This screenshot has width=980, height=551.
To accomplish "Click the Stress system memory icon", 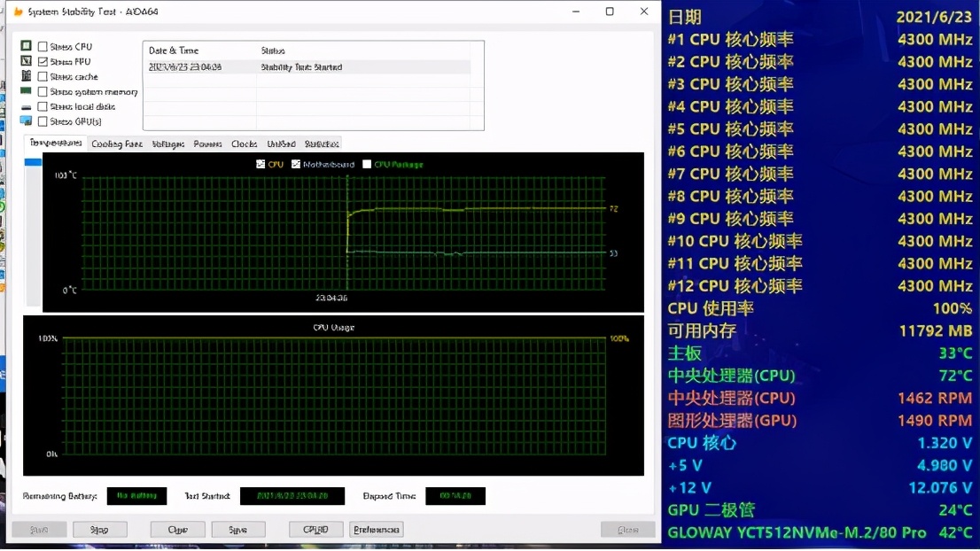I will pos(27,91).
